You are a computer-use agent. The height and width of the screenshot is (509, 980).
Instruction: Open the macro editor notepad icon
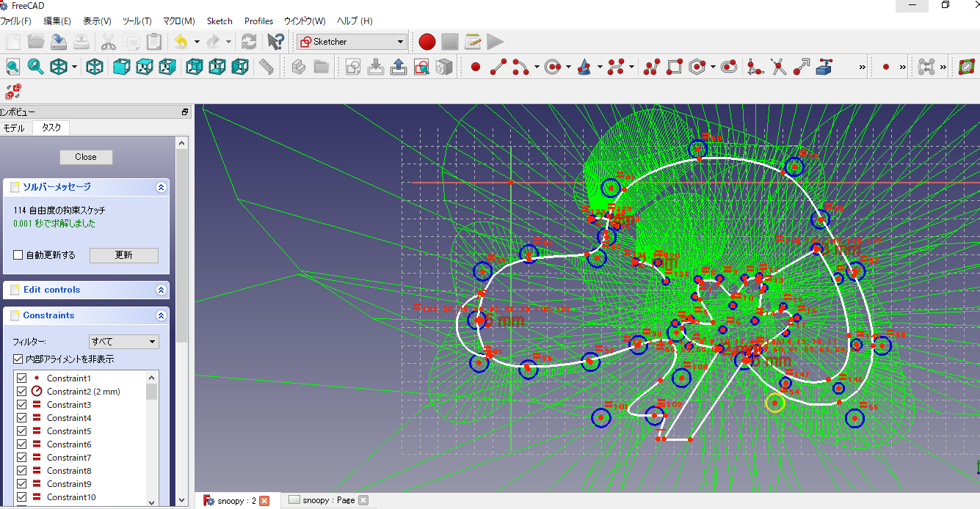tap(473, 42)
